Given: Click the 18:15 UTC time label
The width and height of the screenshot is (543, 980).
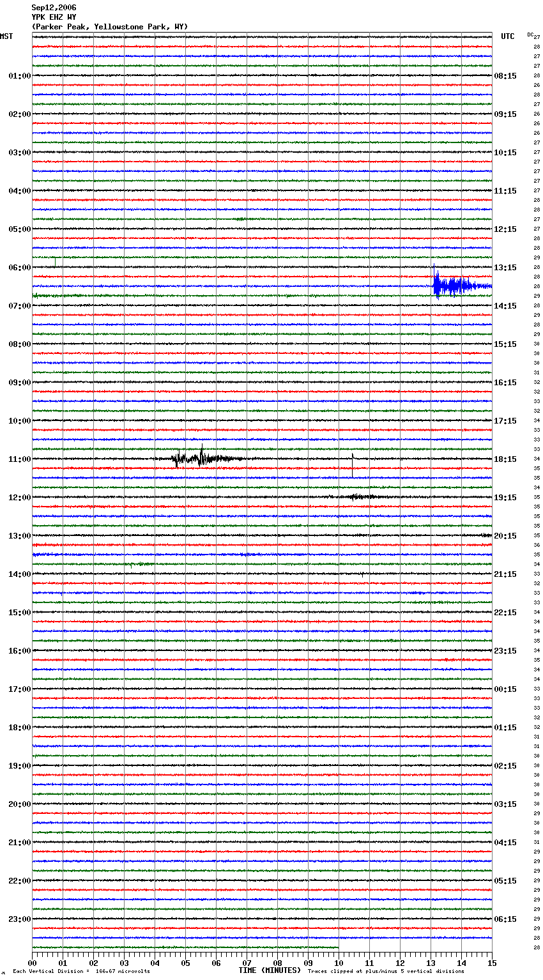Looking at the screenshot, I should coord(505,459).
